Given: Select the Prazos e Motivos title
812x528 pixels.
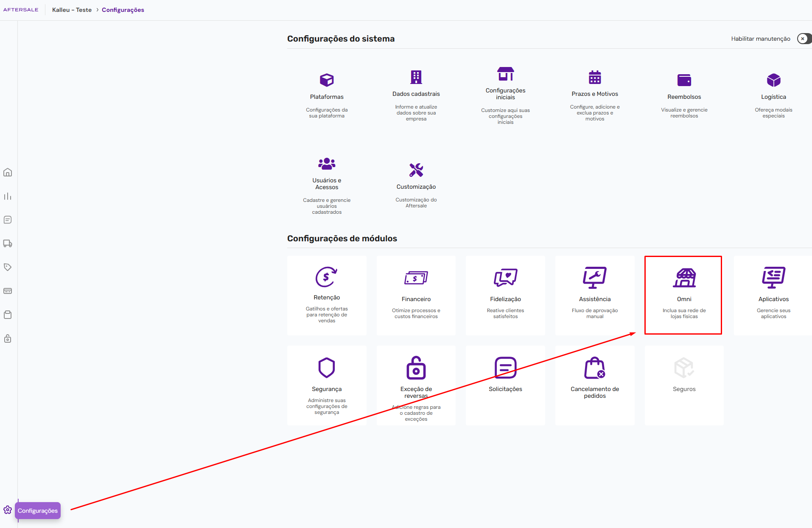Looking at the screenshot, I should tap(595, 94).
